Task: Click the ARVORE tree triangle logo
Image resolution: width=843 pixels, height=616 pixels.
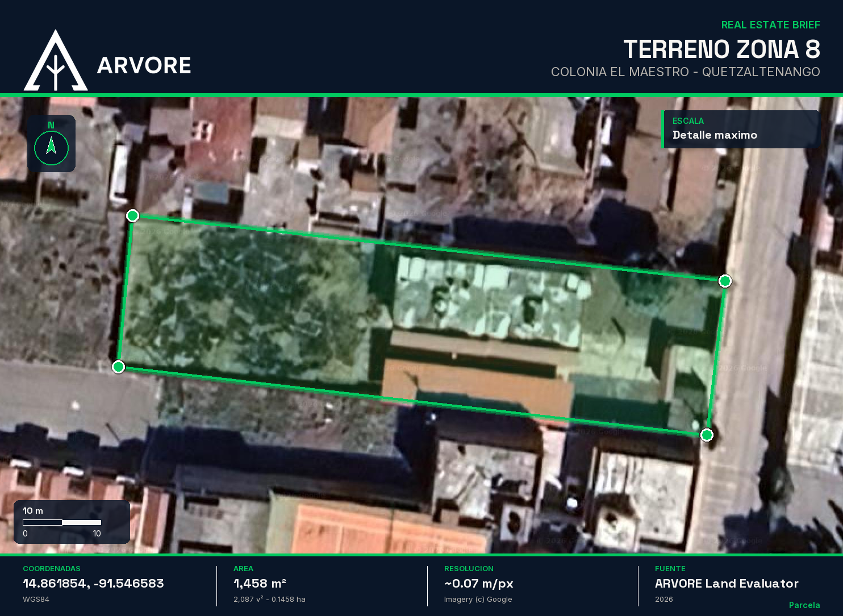Action: tap(55, 62)
